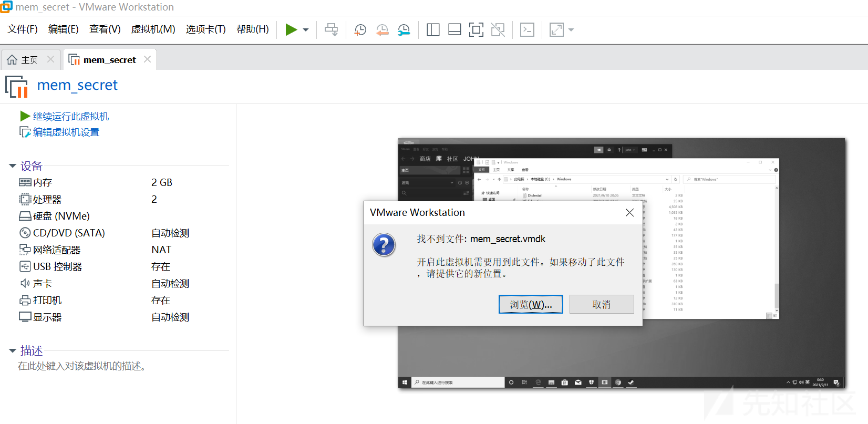This screenshot has height=424, width=868.
Task: Open the 选项卡(T) menu
Action: click(206, 29)
